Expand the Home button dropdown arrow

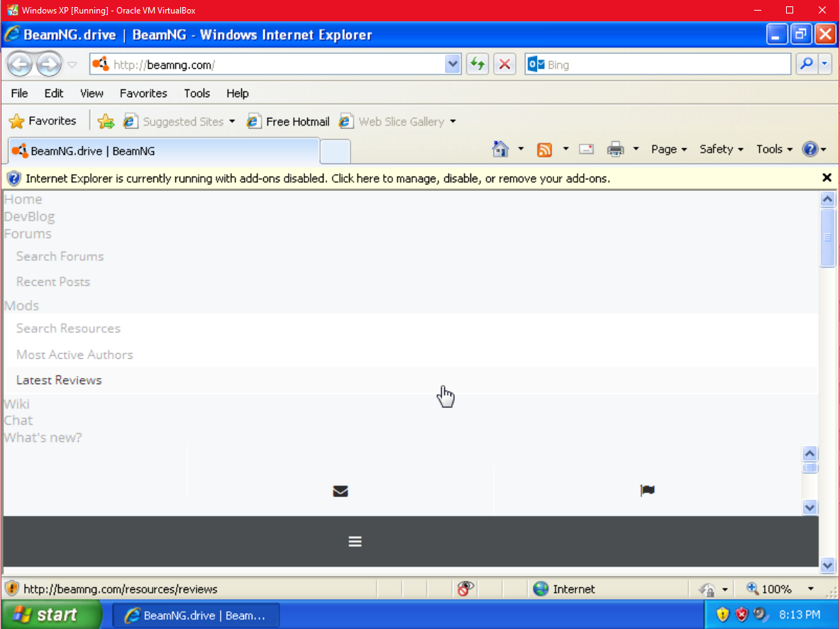521,149
